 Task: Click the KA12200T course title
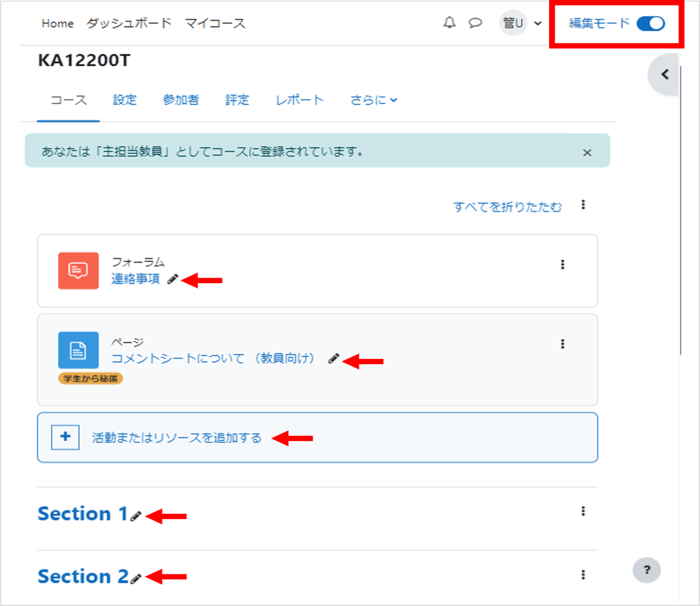click(84, 60)
